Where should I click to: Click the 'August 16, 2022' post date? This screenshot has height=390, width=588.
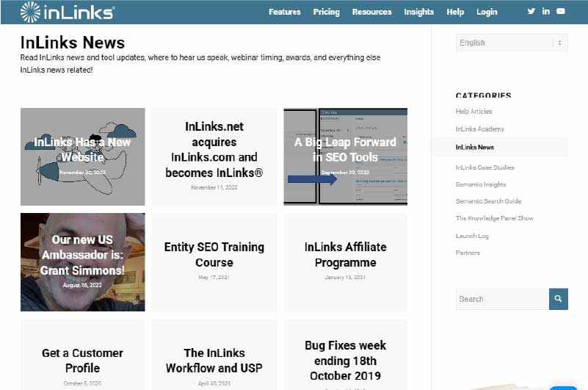click(x=82, y=285)
